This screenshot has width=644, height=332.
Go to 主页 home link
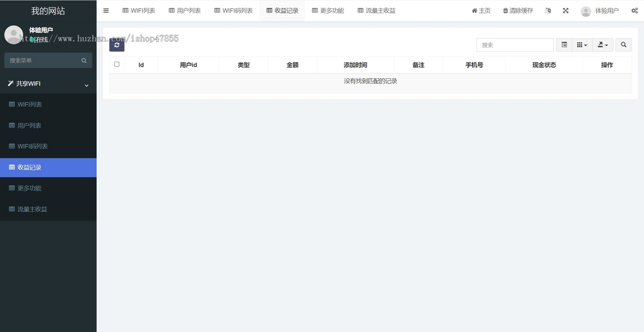(481, 11)
